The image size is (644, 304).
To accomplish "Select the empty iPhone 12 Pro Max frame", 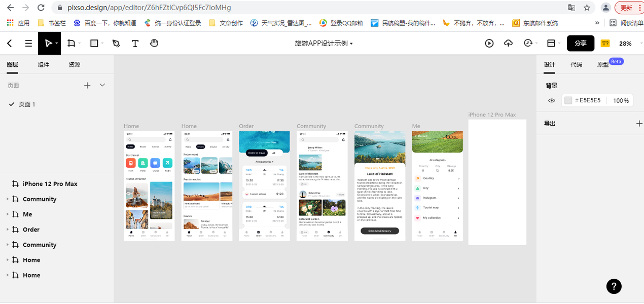I will coord(497,182).
